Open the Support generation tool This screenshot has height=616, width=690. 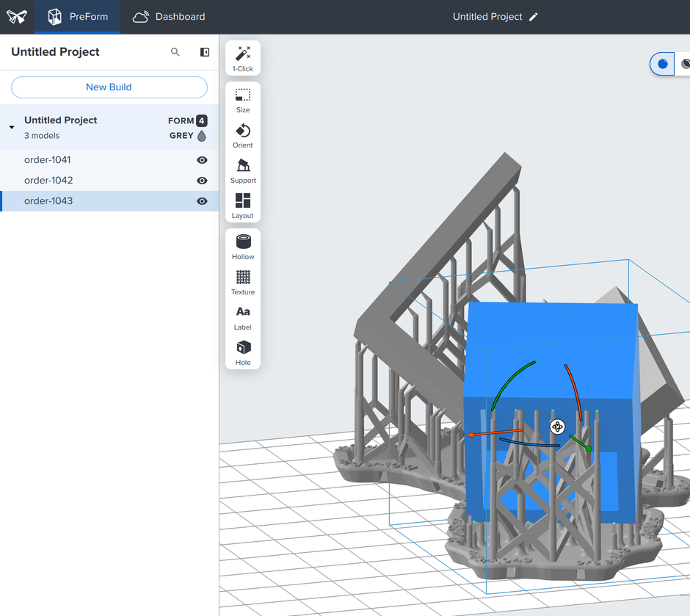[x=243, y=171]
